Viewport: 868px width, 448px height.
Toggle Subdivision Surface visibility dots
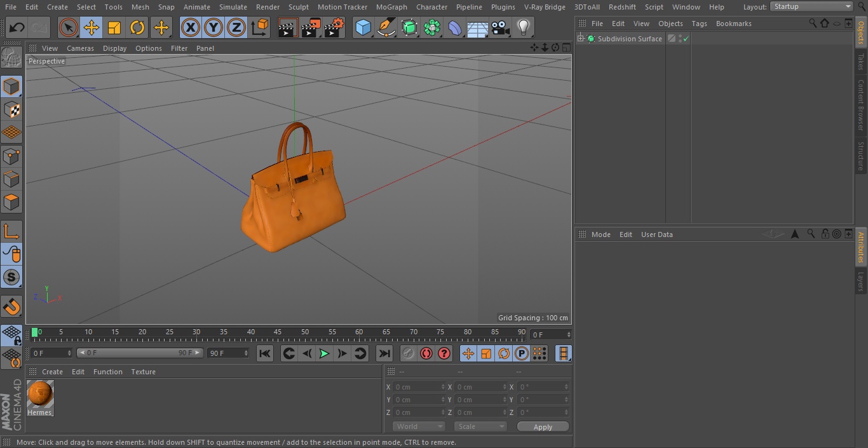[x=681, y=39]
